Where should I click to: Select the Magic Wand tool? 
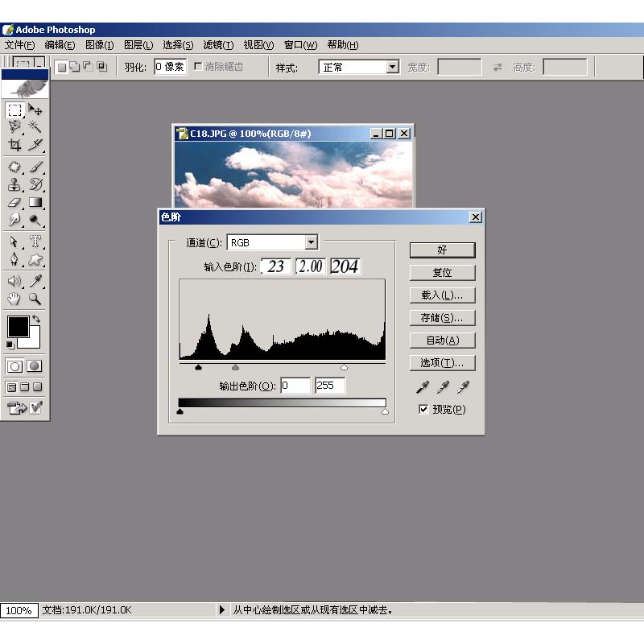click(x=35, y=126)
